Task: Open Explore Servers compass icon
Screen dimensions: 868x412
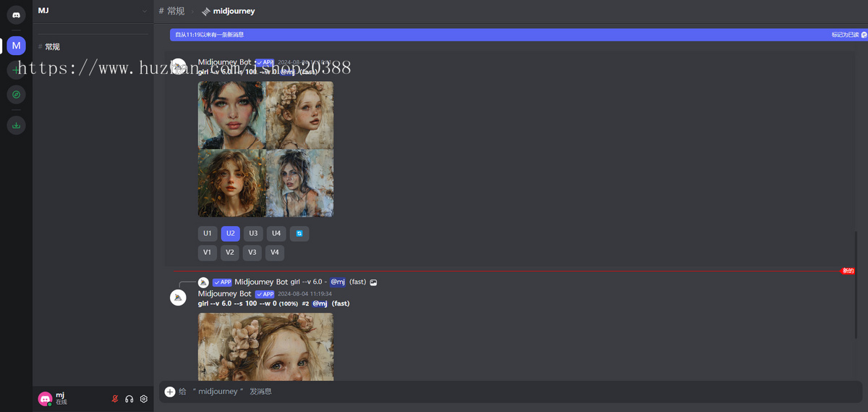Action: [16, 94]
